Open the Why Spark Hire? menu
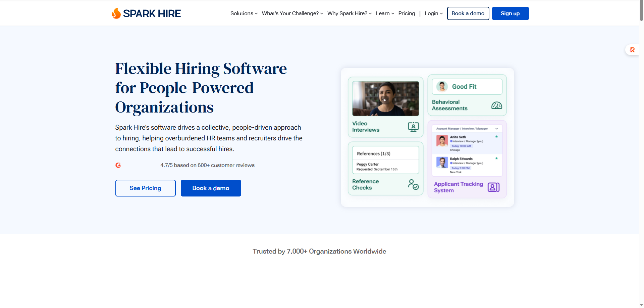This screenshot has height=308, width=644. (x=349, y=13)
